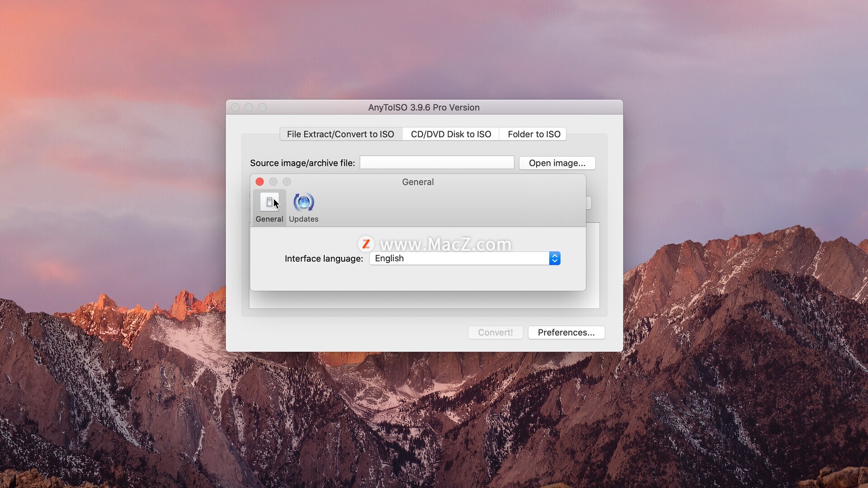Click the AnyToISO 3.9.6 Pro Version title

[424, 108]
